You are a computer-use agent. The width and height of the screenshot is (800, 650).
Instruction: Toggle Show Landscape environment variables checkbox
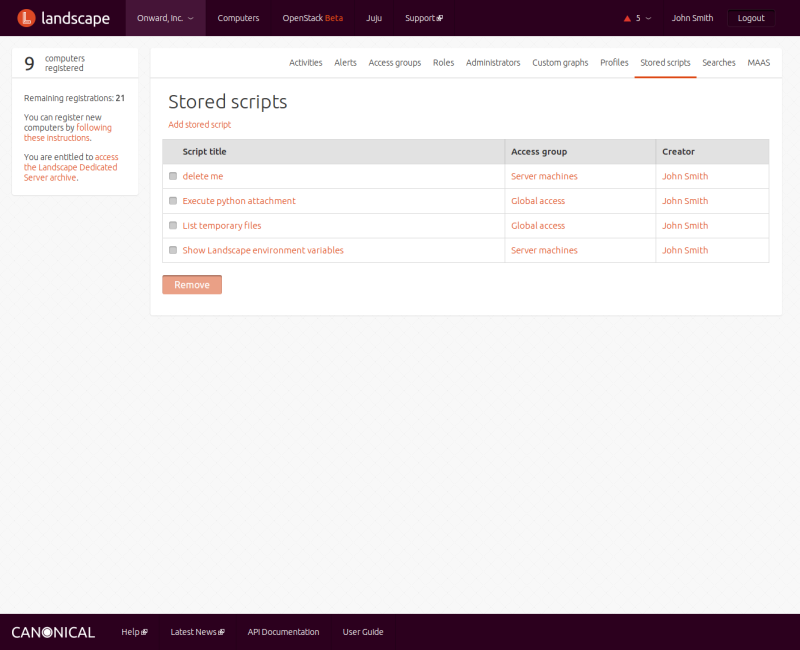[x=173, y=251]
